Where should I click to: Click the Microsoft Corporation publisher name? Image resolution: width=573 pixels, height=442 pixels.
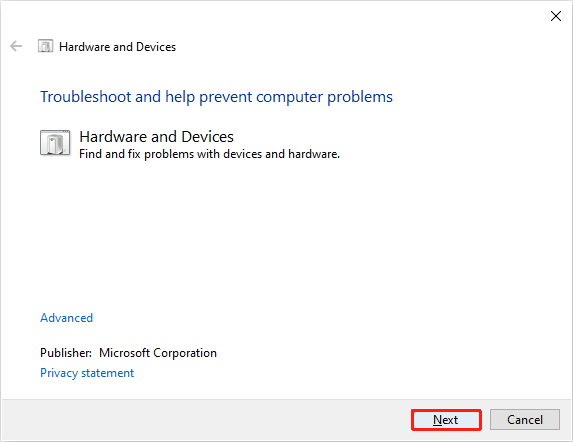click(158, 353)
